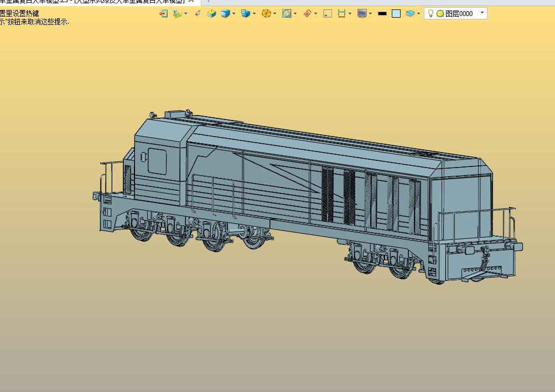Image resolution: width=555 pixels, height=392 pixels.
Task: Click the locomotive 3D model in viewport
Action: coord(307,198)
